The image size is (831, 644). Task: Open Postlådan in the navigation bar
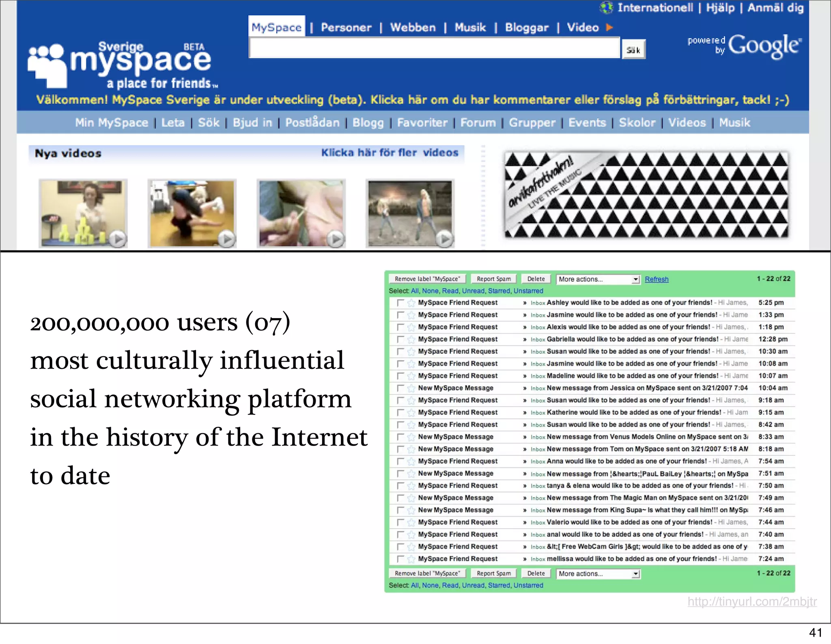[312, 123]
